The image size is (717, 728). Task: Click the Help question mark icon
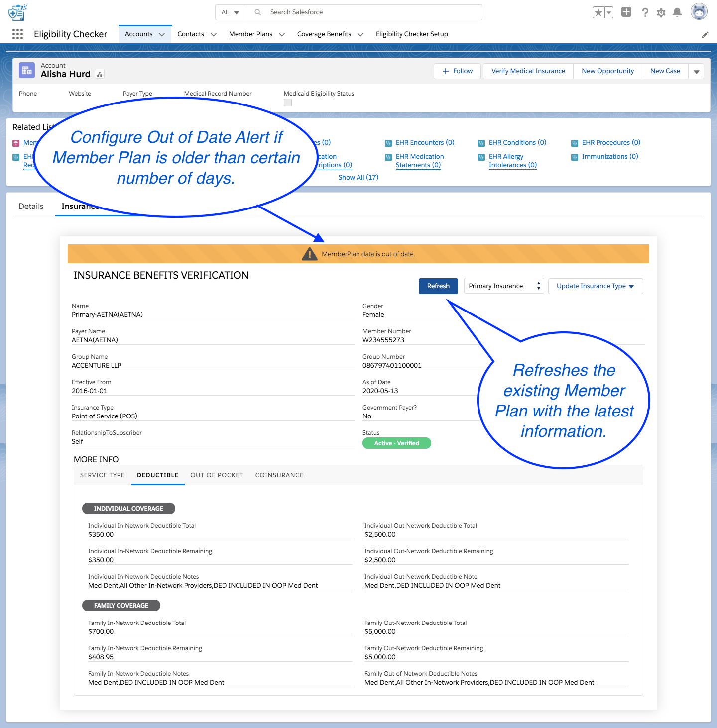(645, 12)
